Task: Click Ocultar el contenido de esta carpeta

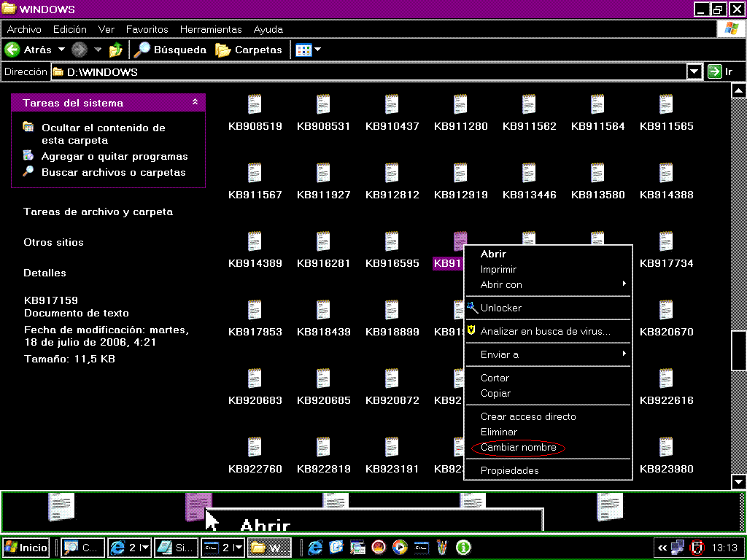Action: tap(104, 134)
